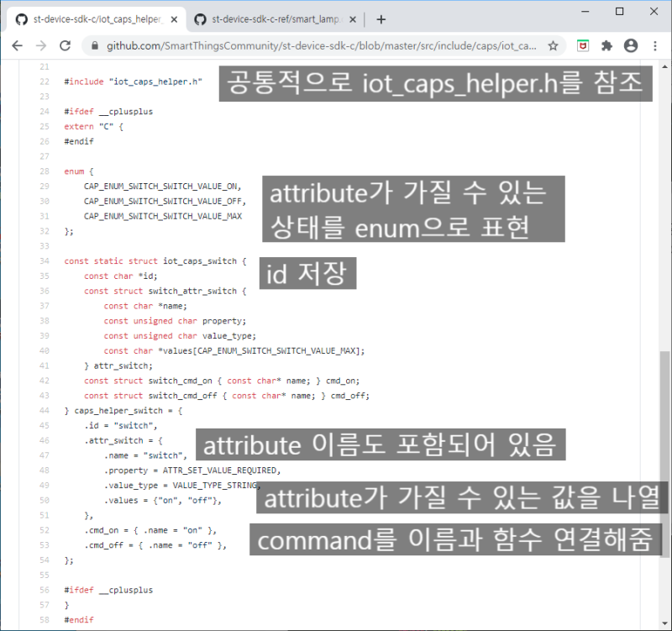Click '.cmd_off = { .name = "off" },' line
This screenshot has height=631, width=672.
click(x=155, y=544)
